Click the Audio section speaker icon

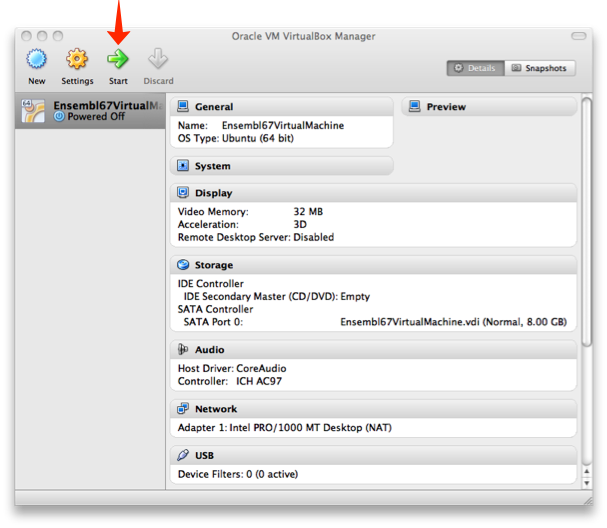pyautogui.click(x=183, y=349)
